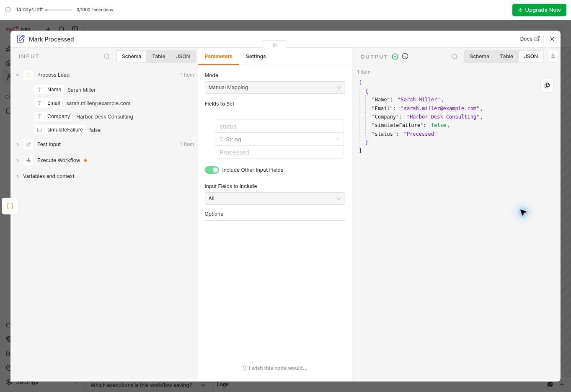Click the Options section label

coord(214,214)
